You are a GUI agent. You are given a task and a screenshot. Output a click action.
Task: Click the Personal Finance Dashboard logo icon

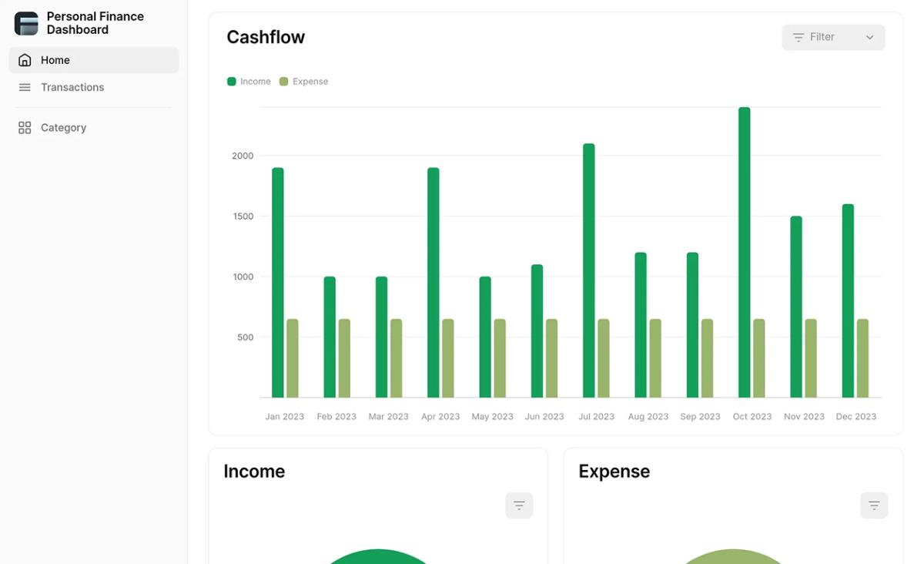point(26,23)
